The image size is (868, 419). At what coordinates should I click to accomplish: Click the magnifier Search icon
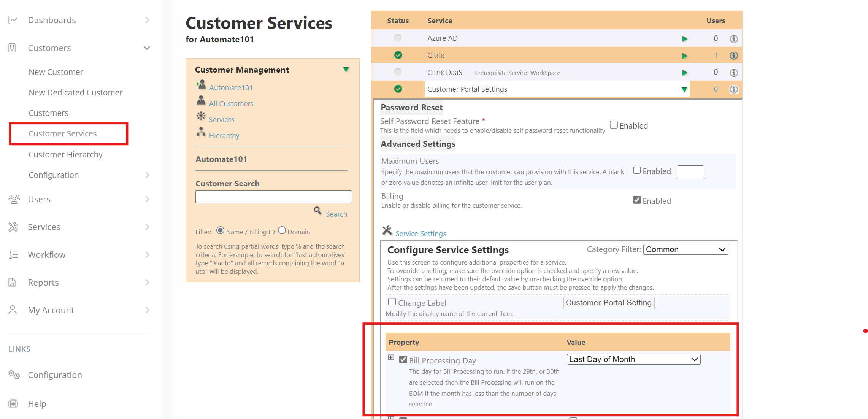tap(317, 211)
